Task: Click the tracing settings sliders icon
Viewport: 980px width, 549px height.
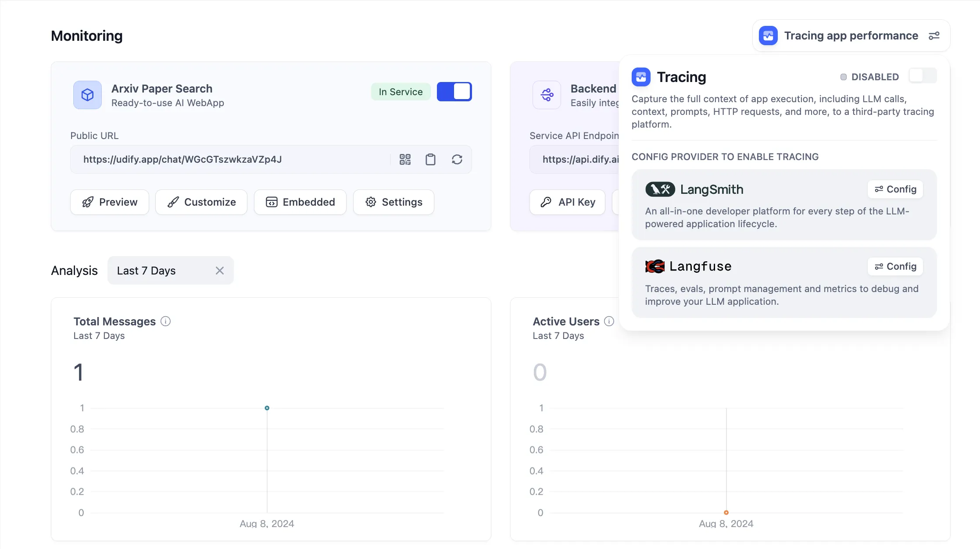Action: [934, 36]
